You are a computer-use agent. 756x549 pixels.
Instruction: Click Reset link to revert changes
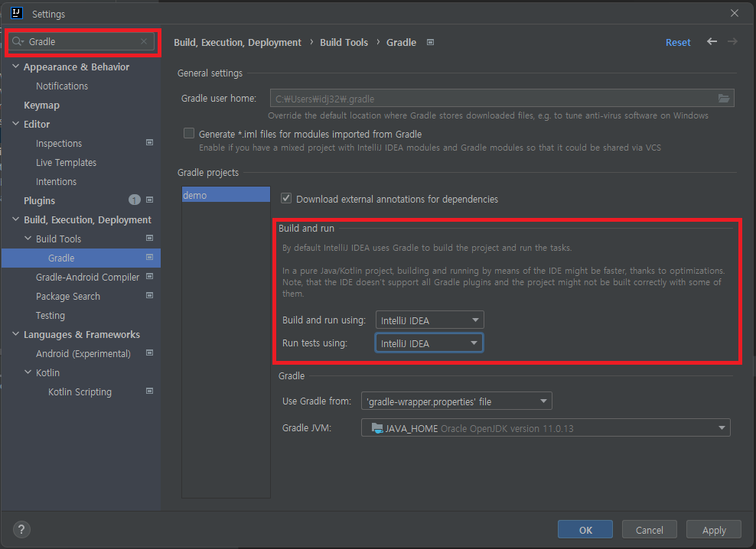coord(678,42)
